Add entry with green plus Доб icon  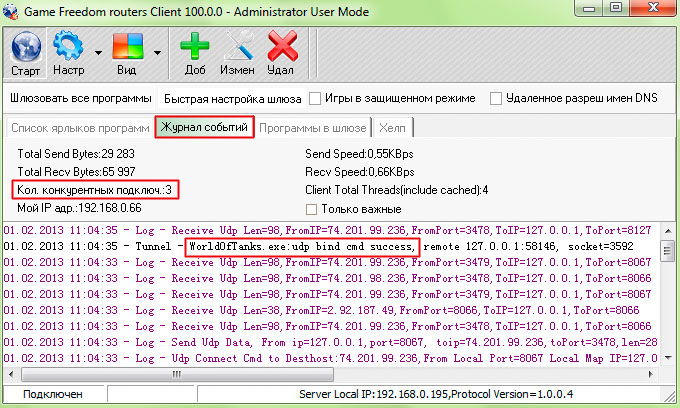(x=195, y=46)
